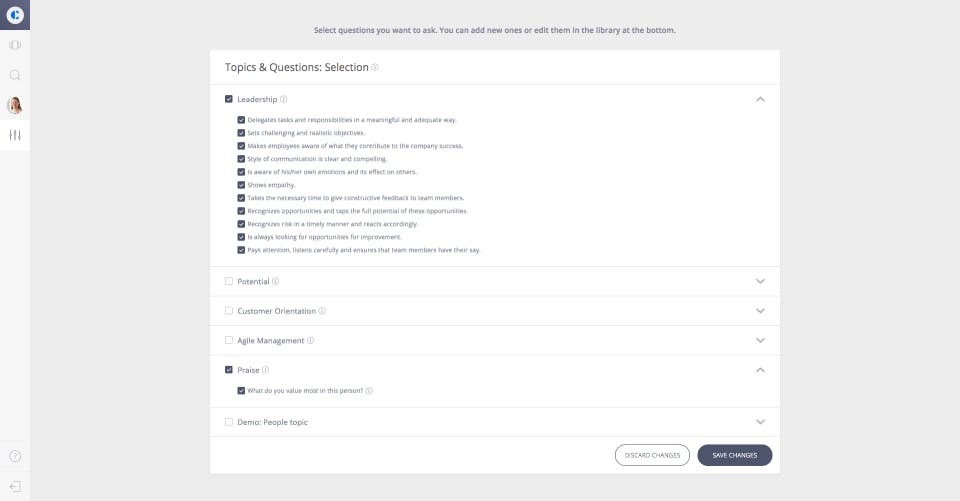Screen dimensions: 960x501
Task: Expand the Agile Management section
Action: (x=760, y=340)
